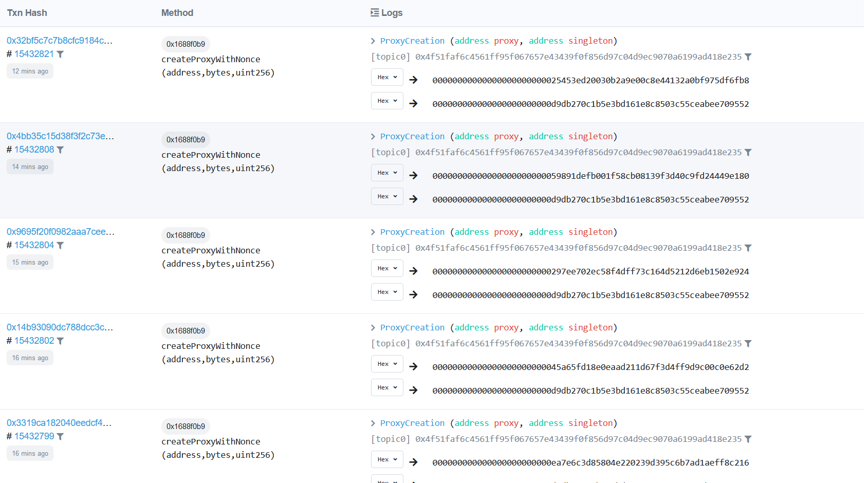Filter by topic0 in first transaction row

[x=748, y=57]
